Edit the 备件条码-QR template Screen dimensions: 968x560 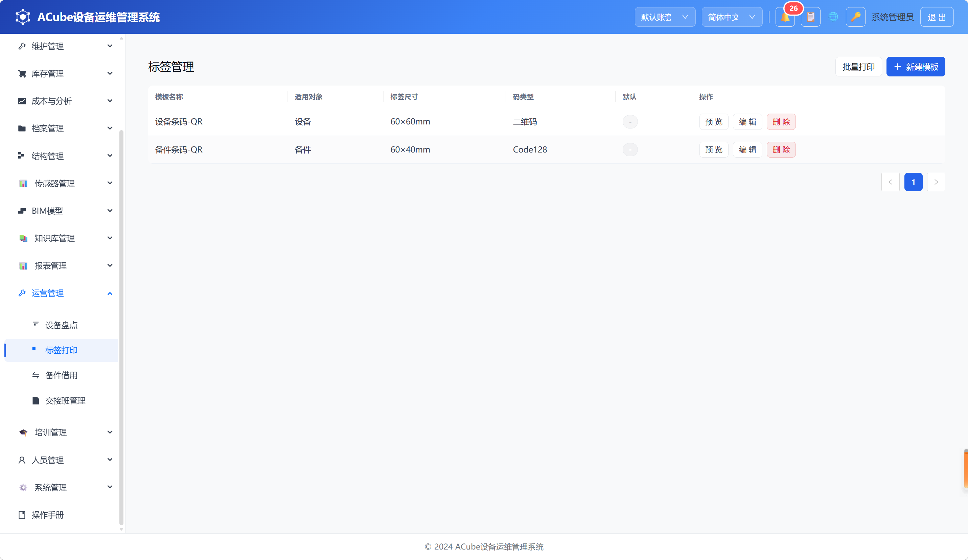tap(747, 150)
